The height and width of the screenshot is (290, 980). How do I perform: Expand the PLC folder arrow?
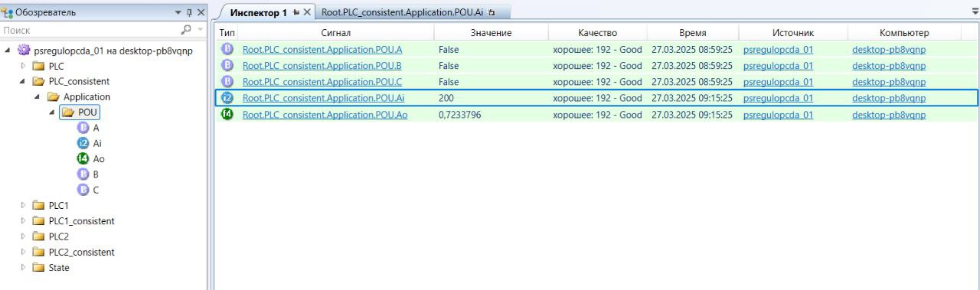point(23,66)
